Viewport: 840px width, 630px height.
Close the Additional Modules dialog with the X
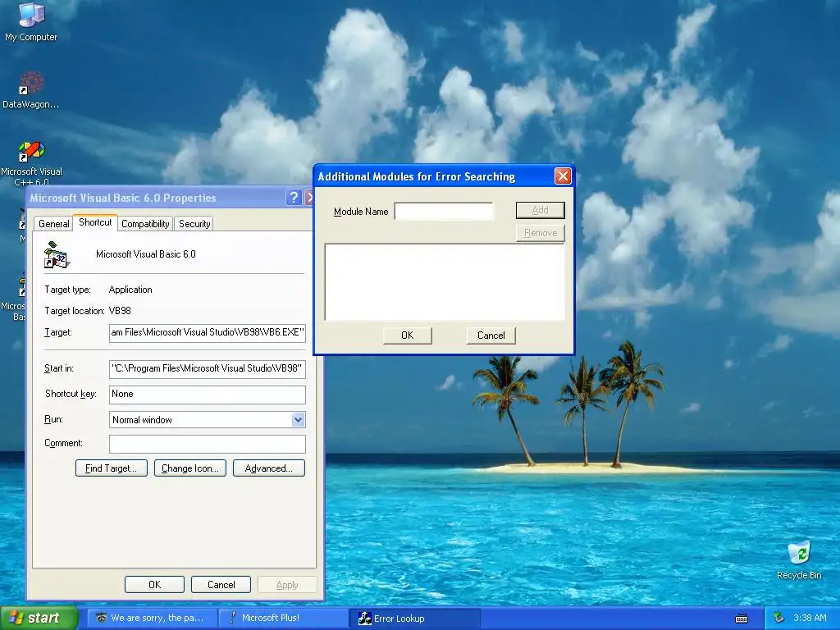click(563, 176)
